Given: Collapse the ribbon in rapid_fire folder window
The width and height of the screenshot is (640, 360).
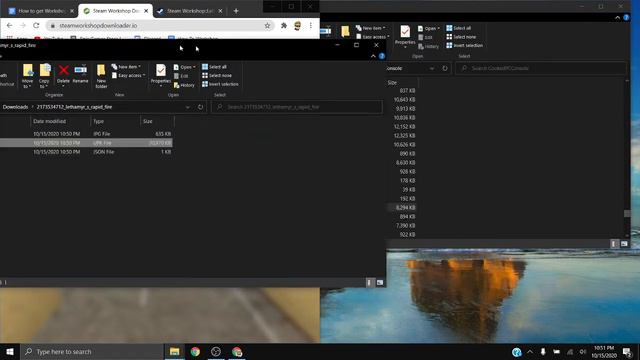Looking at the screenshot, I should coord(373,56).
